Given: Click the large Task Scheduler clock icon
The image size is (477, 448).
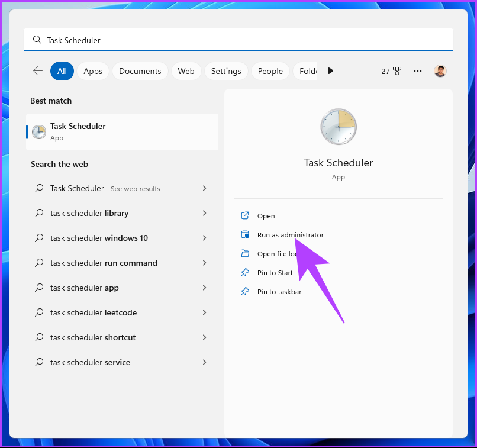Looking at the screenshot, I should click(339, 127).
